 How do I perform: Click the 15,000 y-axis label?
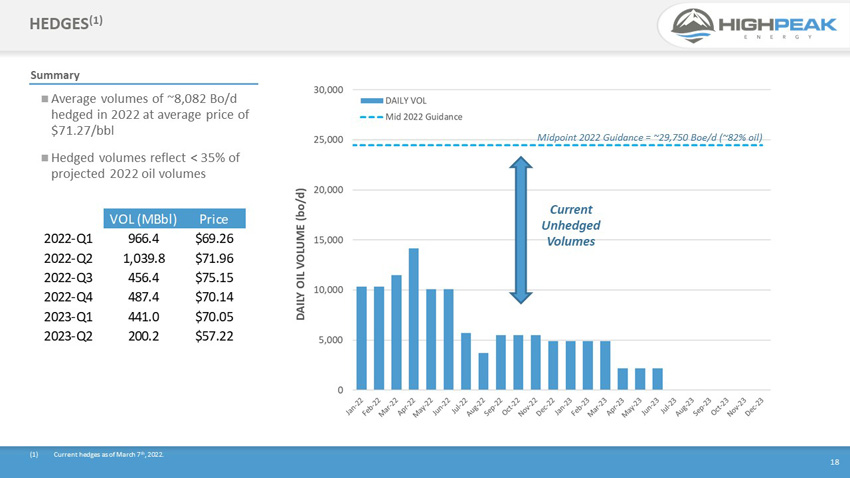pyautogui.click(x=328, y=240)
